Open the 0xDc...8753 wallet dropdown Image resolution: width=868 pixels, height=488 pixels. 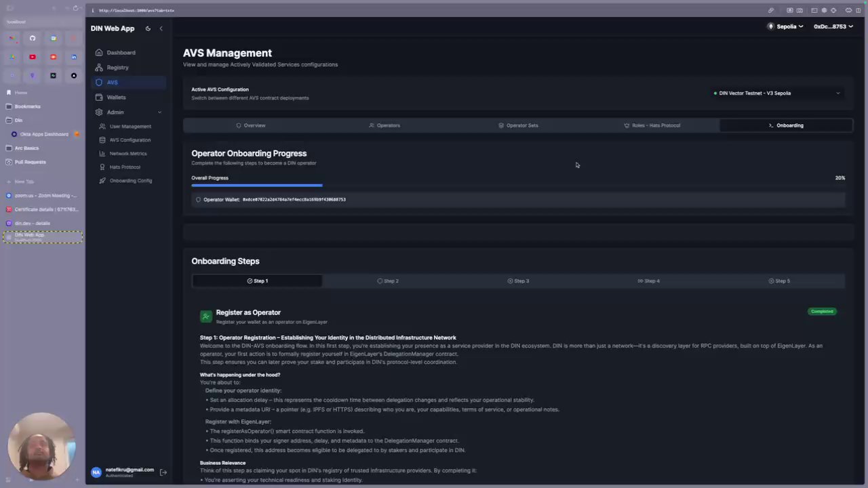(833, 26)
